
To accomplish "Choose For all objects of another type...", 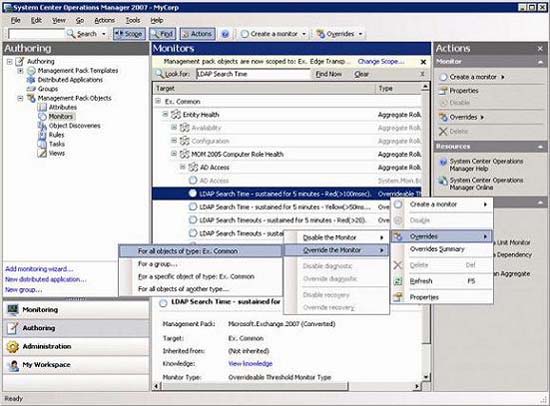I will [x=200, y=289].
